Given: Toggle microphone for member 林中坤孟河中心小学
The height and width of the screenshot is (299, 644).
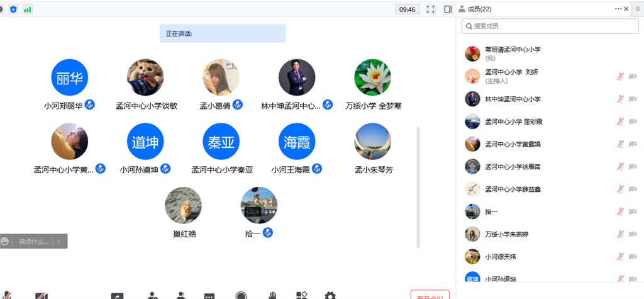Looking at the screenshot, I should pyautogui.click(x=620, y=99).
